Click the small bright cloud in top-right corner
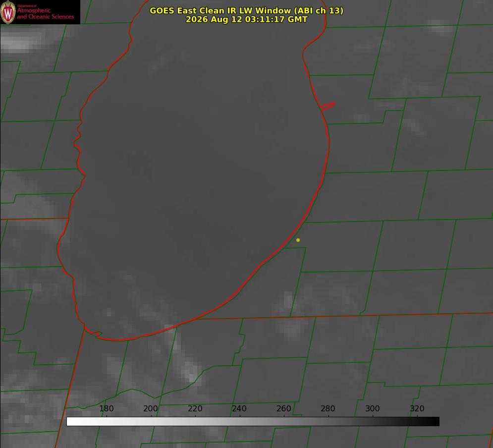 tap(441, 26)
